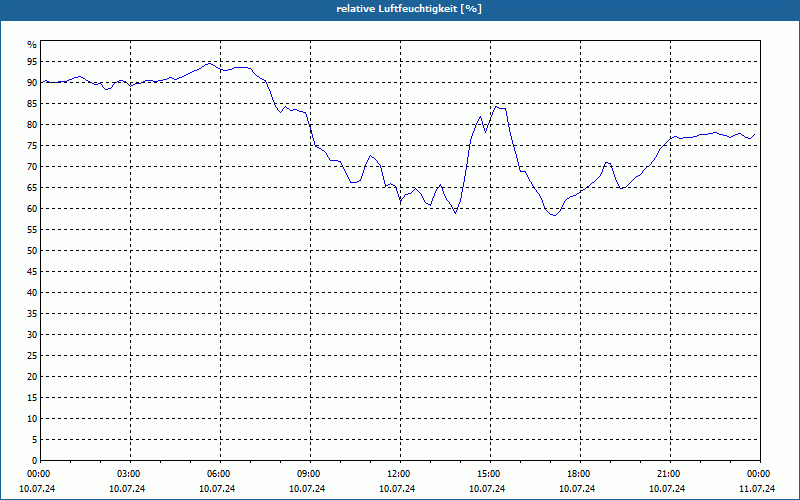Screen dimensions: 800x500
Task: Click the 70 y-axis label
Action: (32, 167)
